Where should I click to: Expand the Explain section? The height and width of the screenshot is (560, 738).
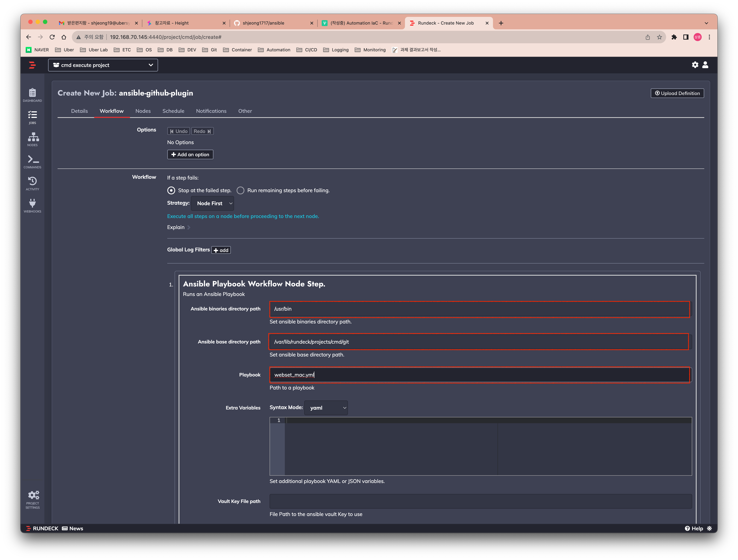point(178,228)
